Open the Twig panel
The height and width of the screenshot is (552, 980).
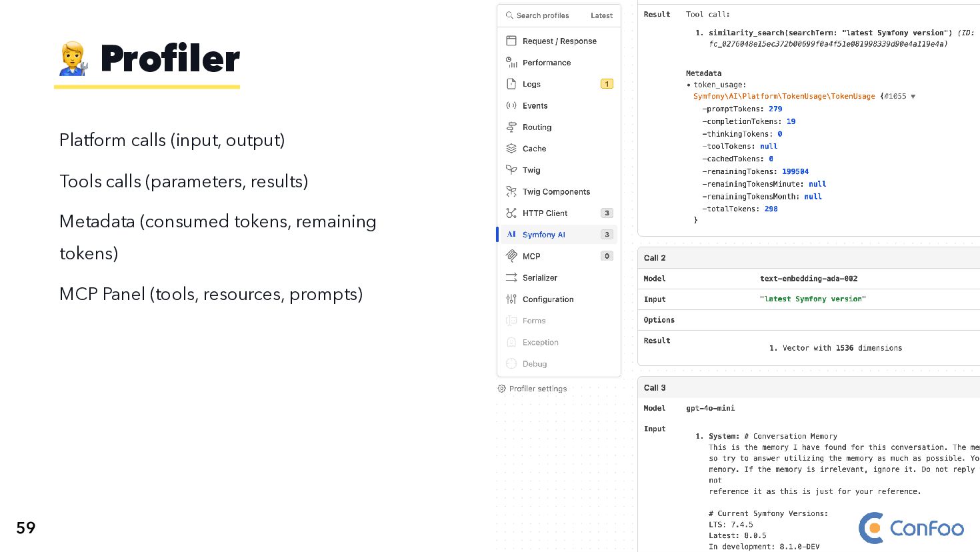559,170
